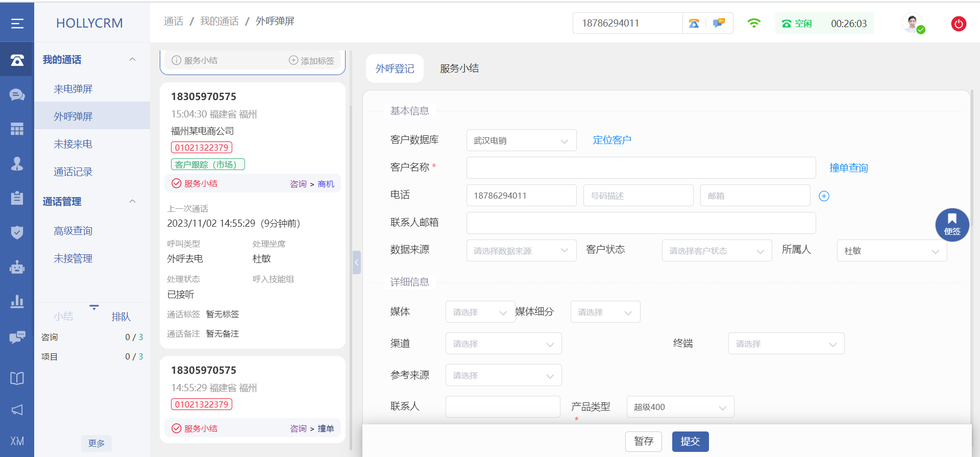Image resolution: width=980 pixels, height=457 pixels.
Task: Switch to the 服务小结 tab
Action: point(459,68)
